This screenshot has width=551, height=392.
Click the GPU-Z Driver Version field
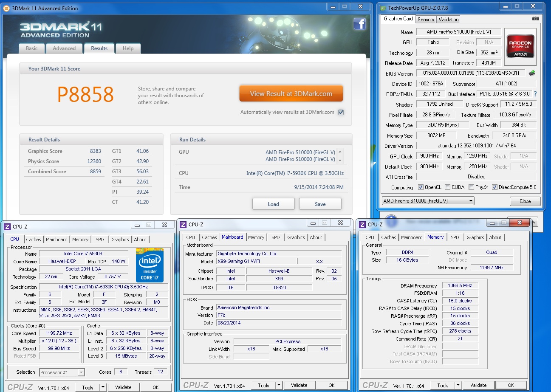pos(476,146)
